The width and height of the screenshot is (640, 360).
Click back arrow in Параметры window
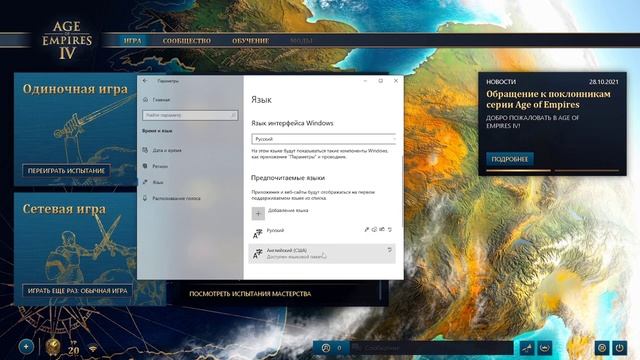pyautogui.click(x=145, y=81)
